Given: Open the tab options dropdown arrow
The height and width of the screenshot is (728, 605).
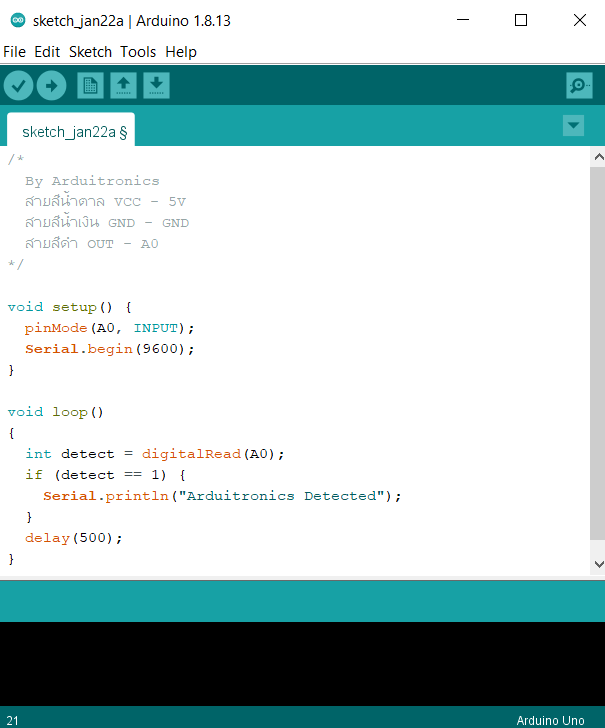Looking at the screenshot, I should 573,125.
